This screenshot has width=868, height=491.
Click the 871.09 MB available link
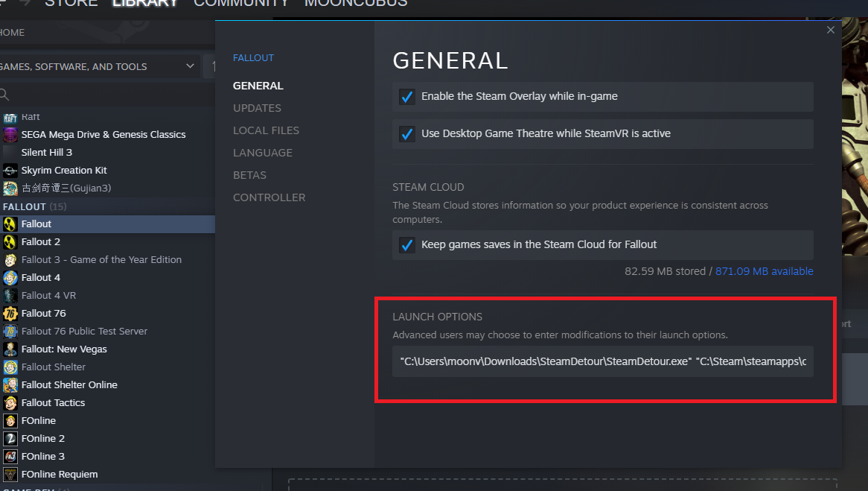pos(764,272)
